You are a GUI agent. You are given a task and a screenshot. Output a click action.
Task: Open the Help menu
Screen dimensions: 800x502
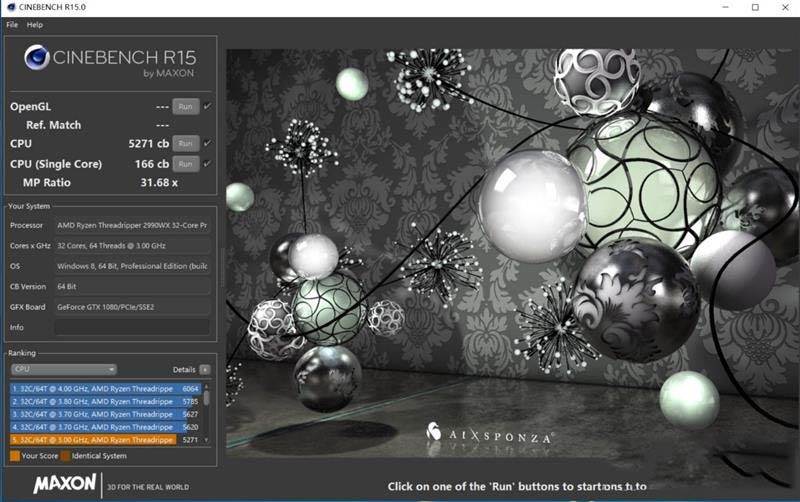35,24
